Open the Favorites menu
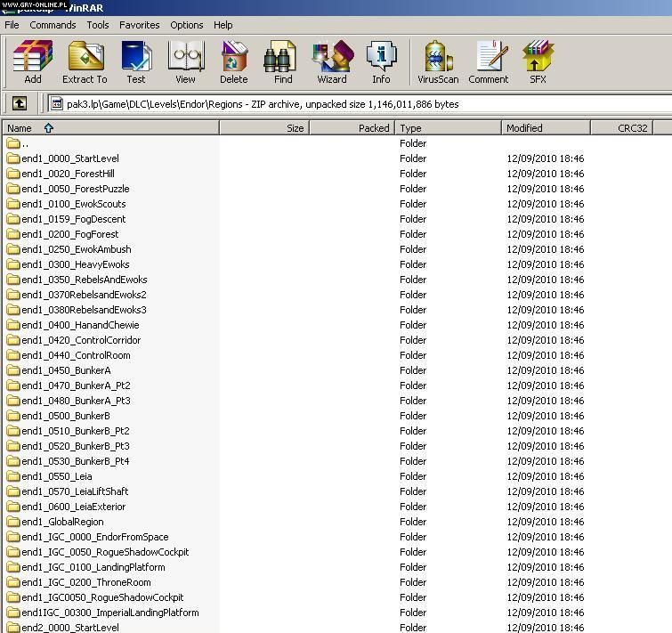 pos(140,25)
